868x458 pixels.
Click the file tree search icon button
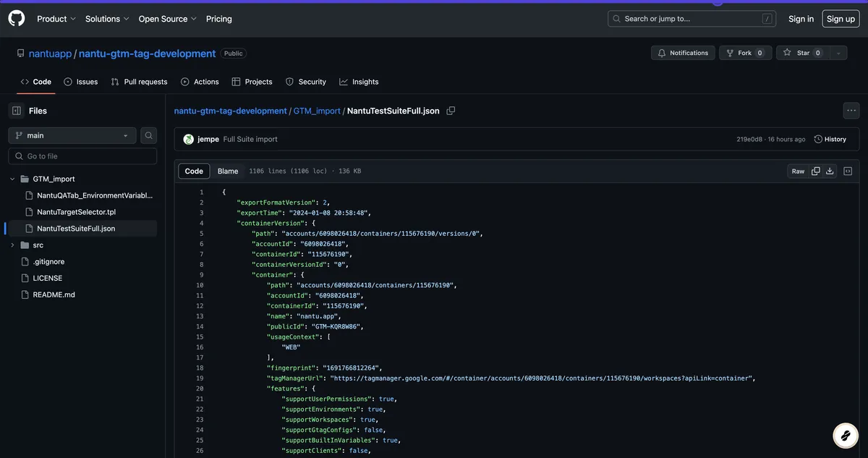point(148,135)
